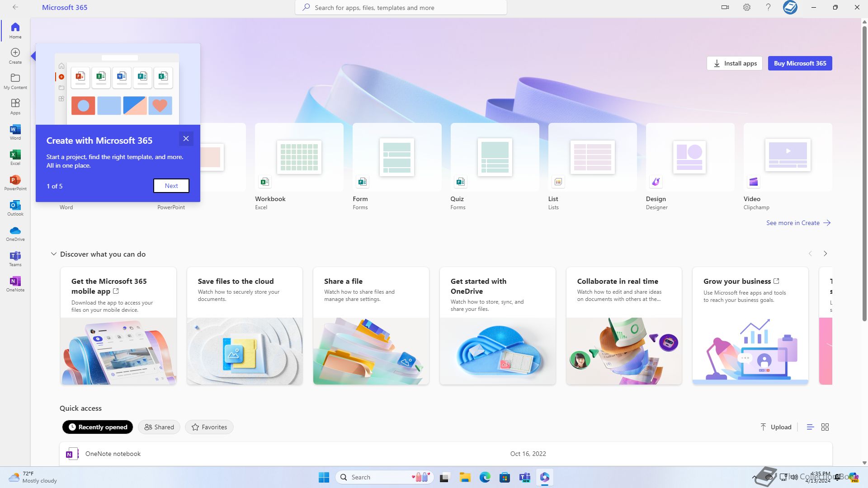The width and height of the screenshot is (868, 488).
Task: Switch to list view in Quick access
Action: pyautogui.click(x=810, y=427)
